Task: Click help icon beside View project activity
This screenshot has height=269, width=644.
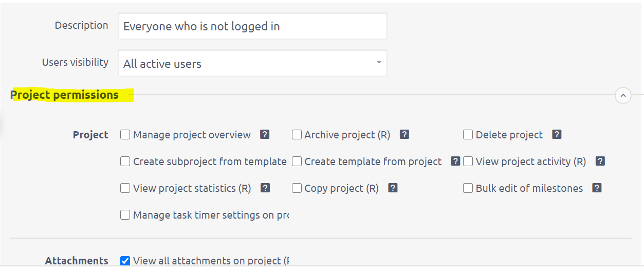Action: click(600, 162)
